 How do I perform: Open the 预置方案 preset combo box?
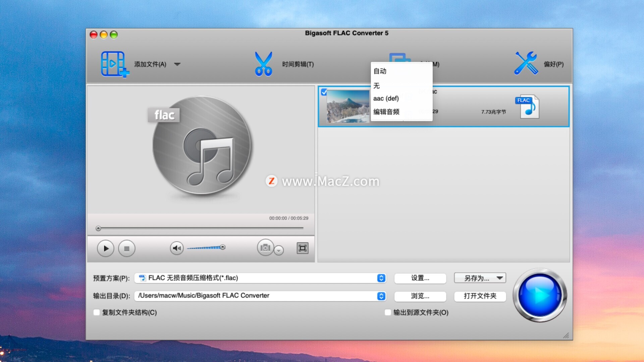click(x=260, y=278)
